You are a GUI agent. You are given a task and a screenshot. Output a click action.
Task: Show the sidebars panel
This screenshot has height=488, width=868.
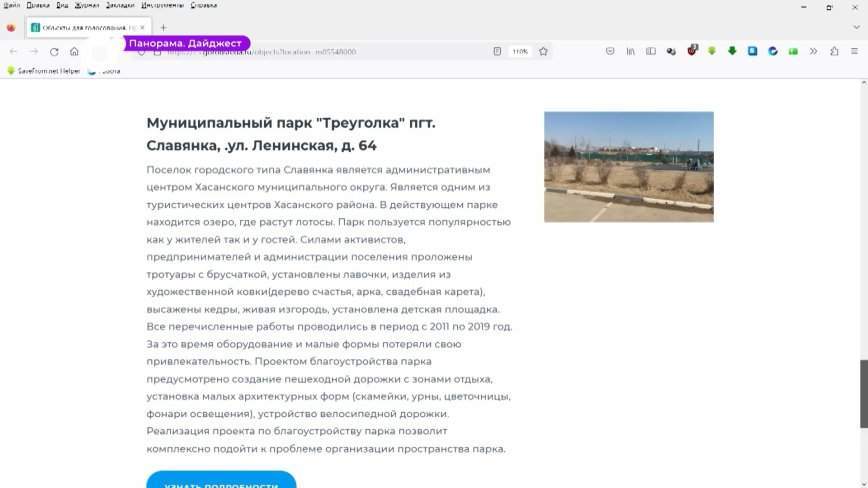651,51
